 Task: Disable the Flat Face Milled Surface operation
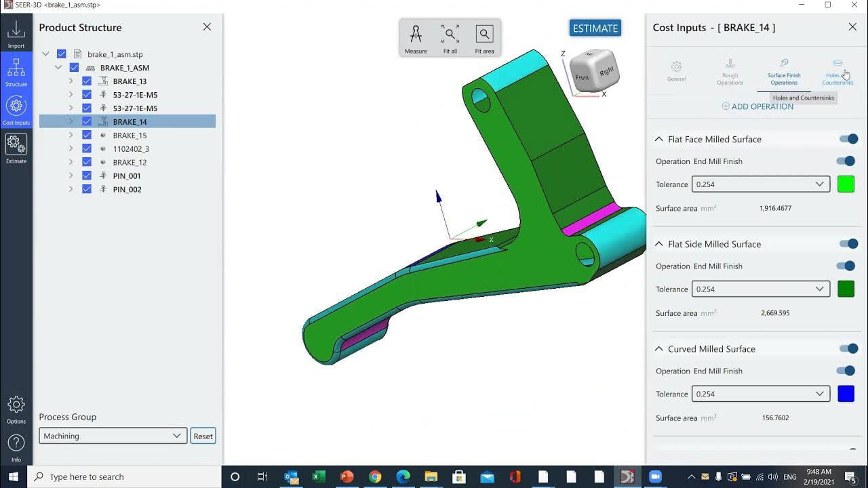848,138
